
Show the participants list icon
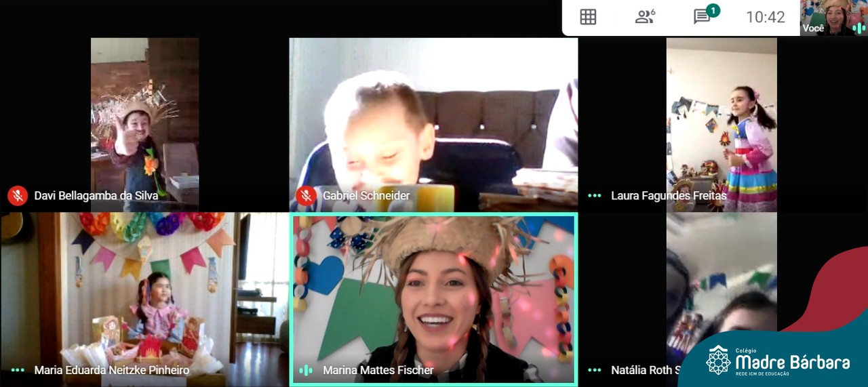coord(644,17)
